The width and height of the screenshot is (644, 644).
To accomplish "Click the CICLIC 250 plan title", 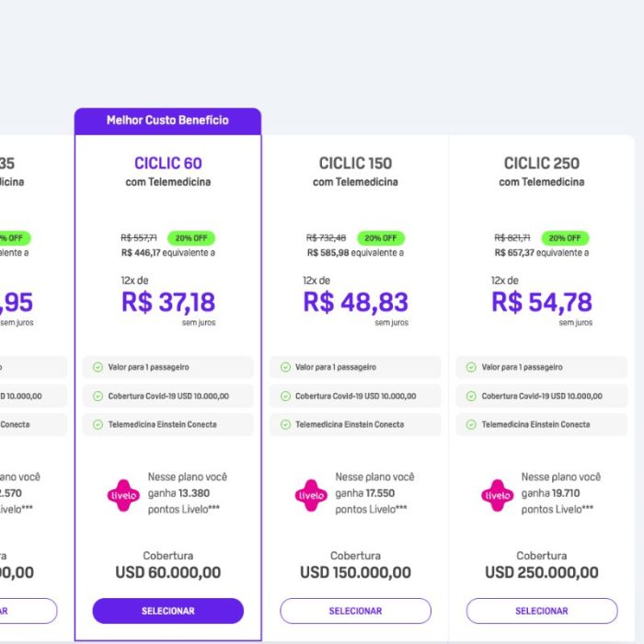I will pyautogui.click(x=542, y=164).
